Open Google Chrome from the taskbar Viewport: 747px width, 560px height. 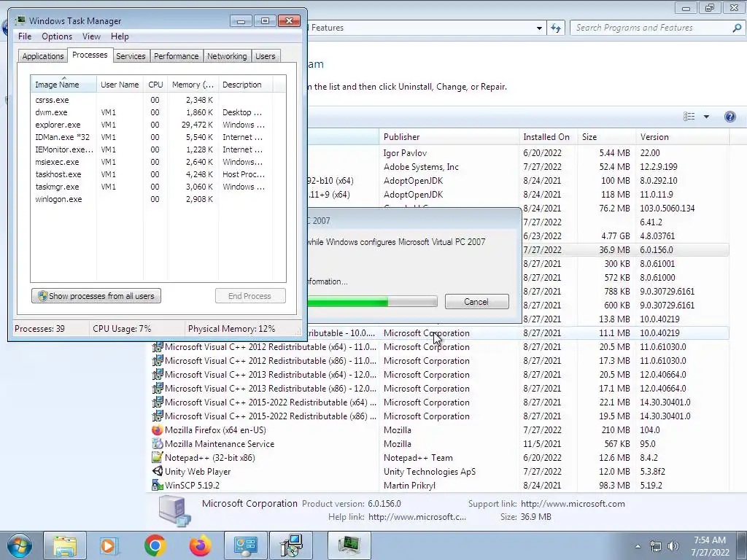[155, 545]
